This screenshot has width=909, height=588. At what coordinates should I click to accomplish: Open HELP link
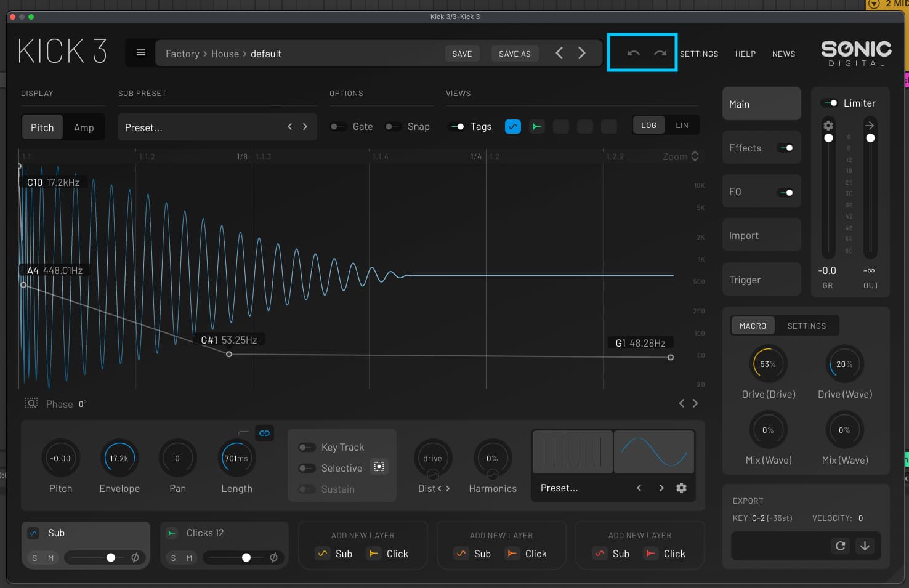pos(745,54)
